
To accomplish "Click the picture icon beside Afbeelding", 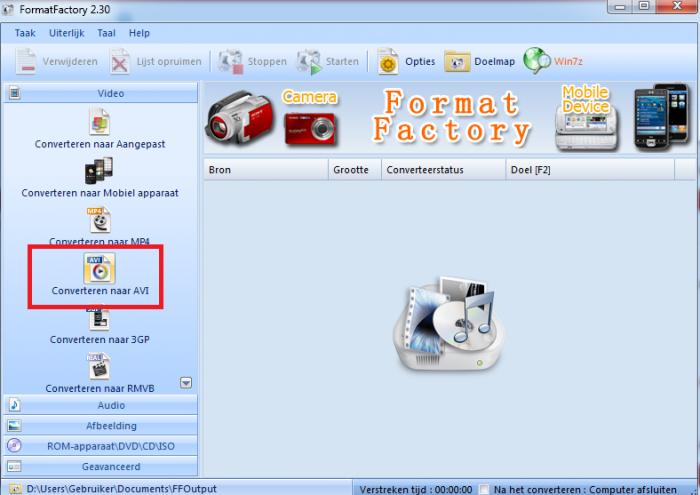I will (x=14, y=425).
